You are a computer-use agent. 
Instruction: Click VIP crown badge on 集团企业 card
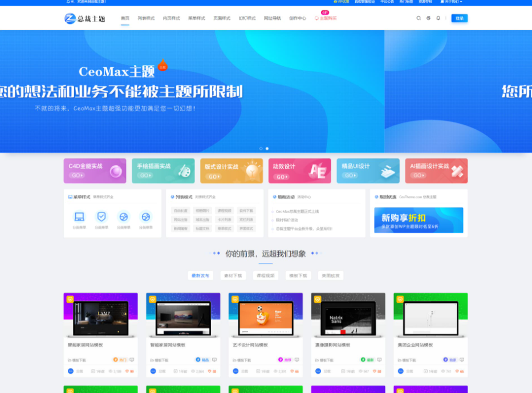(x=400, y=300)
